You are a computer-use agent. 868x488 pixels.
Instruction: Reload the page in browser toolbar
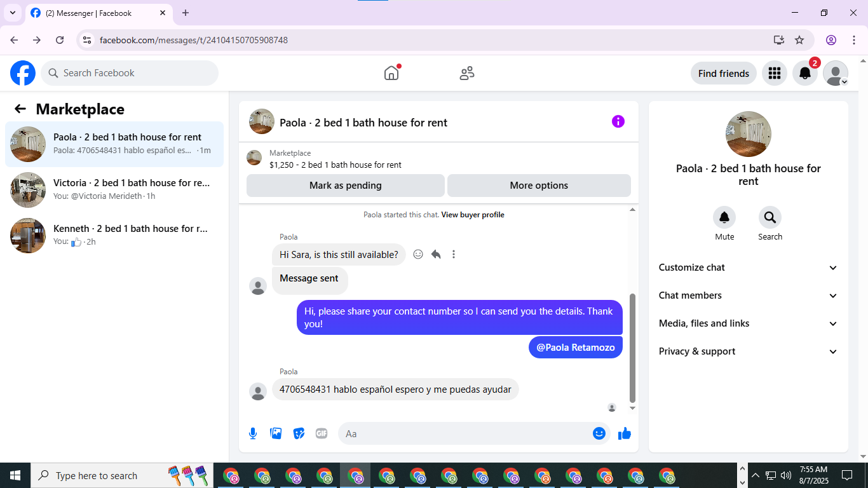pyautogui.click(x=60, y=40)
